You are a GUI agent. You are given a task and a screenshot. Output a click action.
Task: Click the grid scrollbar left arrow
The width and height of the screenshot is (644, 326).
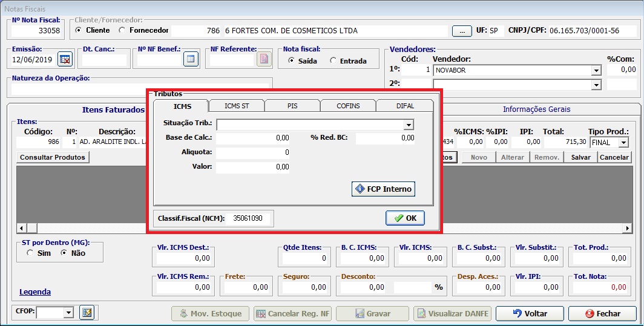pyautogui.click(x=22, y=228)
